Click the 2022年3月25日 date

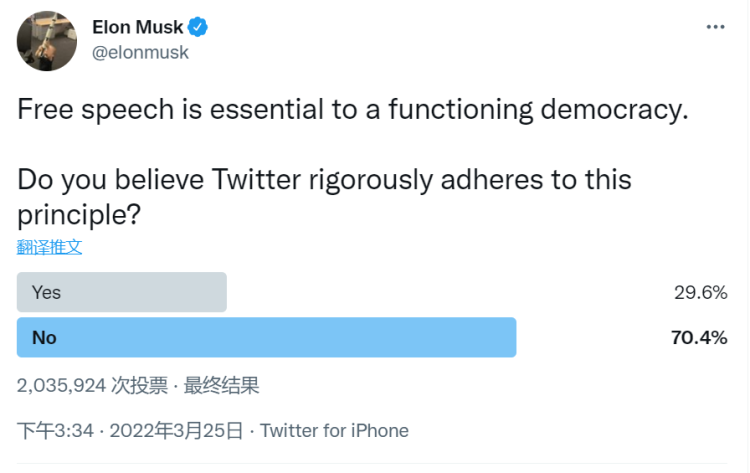click(176, 431)
